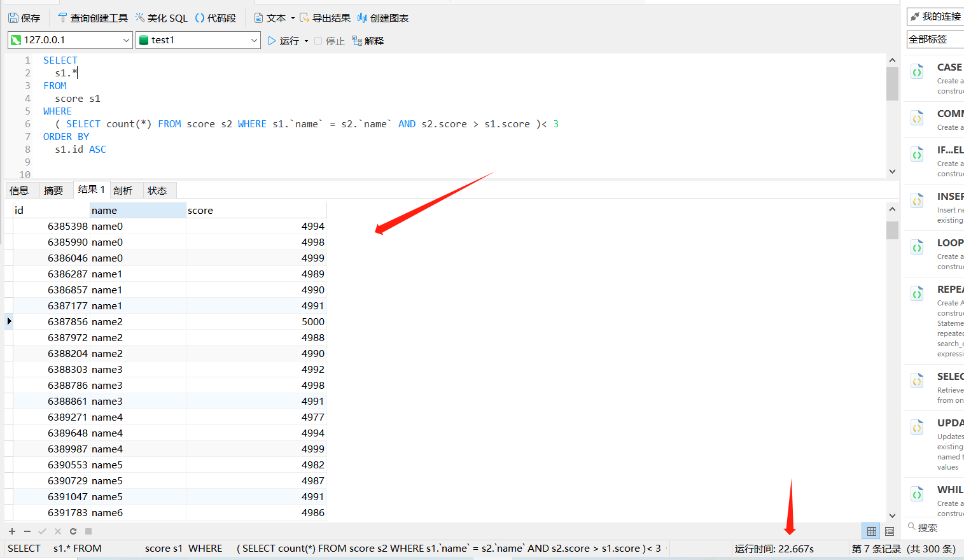Switch to the 摘要 tab

[53, 190]
